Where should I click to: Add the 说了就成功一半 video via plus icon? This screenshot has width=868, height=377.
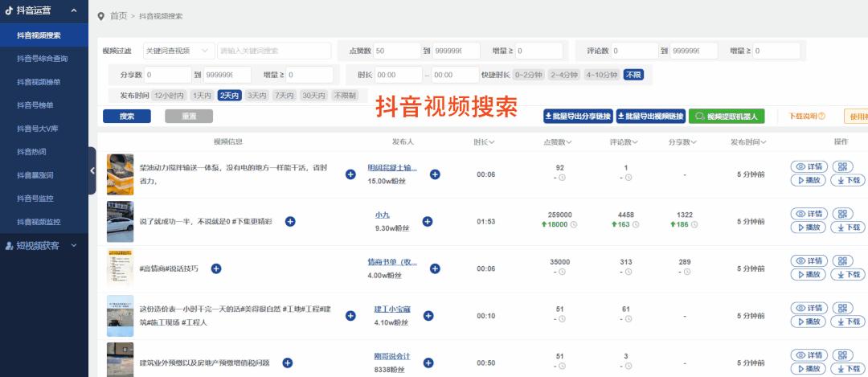click(x=290, y=221)
